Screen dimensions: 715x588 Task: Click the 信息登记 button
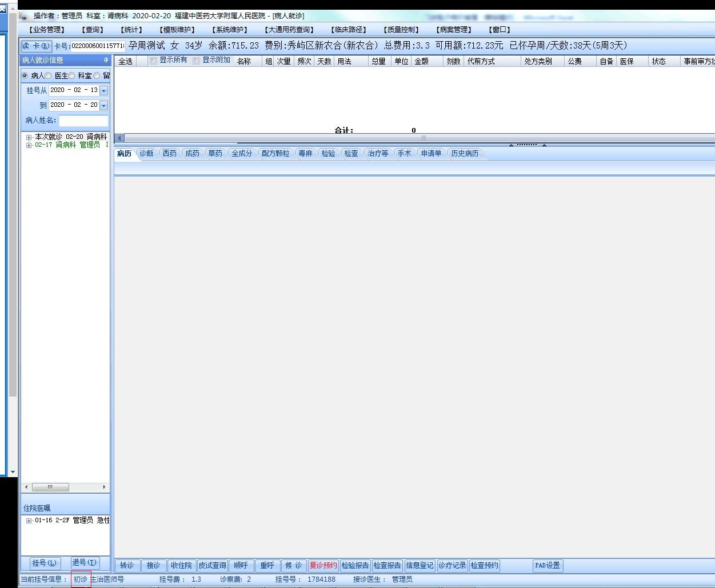point(420,566)
